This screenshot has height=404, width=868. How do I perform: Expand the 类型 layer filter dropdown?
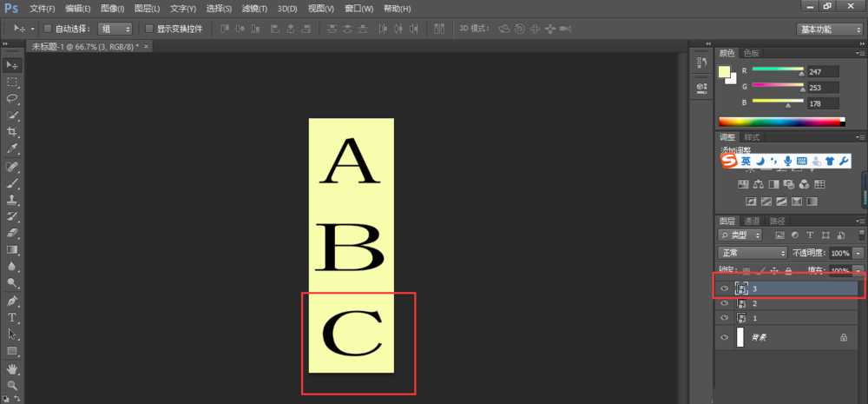click(740, 235)
